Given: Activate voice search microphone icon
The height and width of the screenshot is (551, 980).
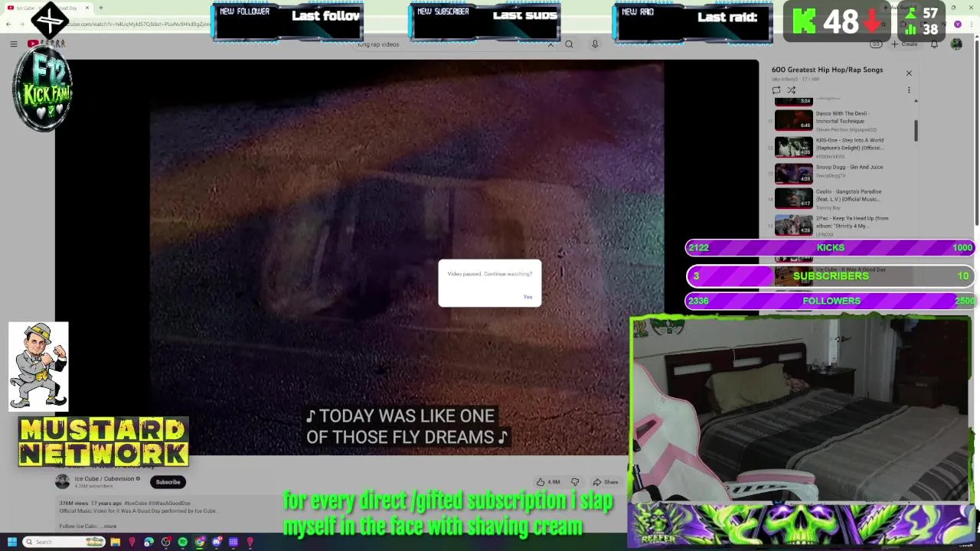Looking at the screenshot, I should pos(595,44).
